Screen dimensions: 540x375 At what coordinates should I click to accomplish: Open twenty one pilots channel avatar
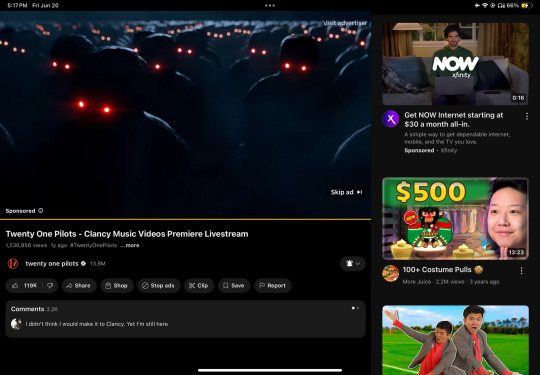[13, 263]
